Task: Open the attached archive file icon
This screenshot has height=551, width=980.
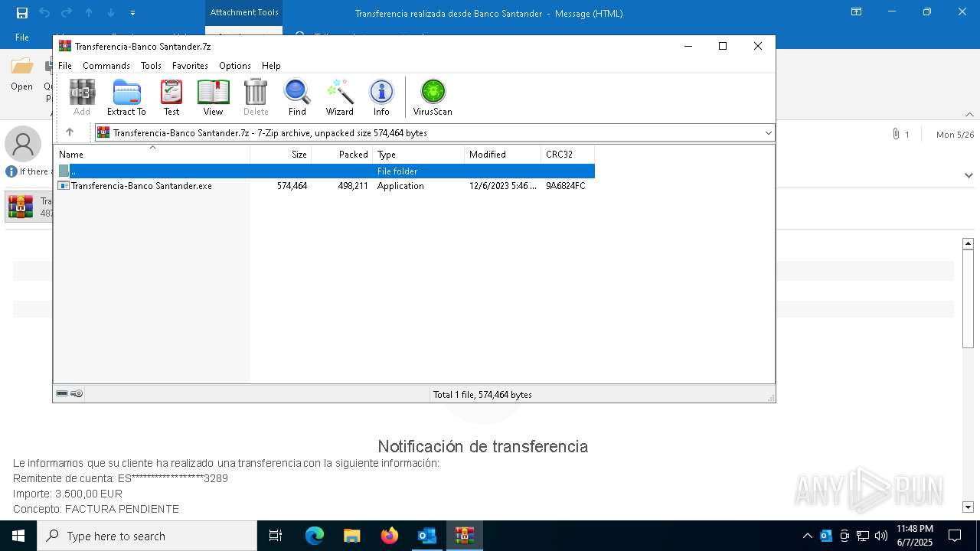Action: click(x=21, y=207)
